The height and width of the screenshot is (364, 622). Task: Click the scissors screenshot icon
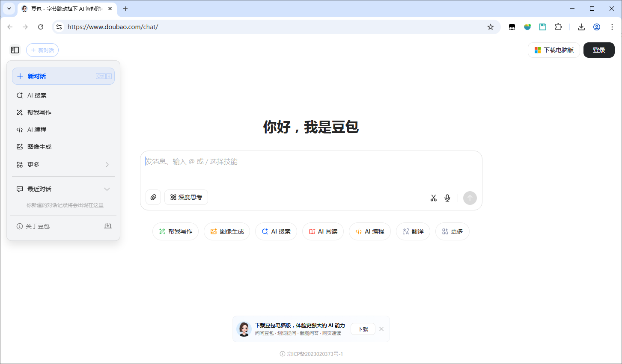[434, 198]
